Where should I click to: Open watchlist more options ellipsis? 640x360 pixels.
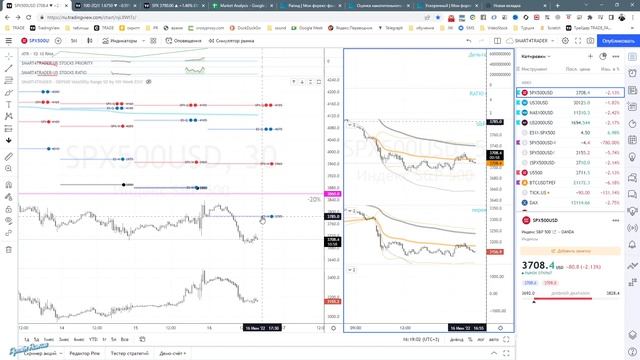point(616,56)
